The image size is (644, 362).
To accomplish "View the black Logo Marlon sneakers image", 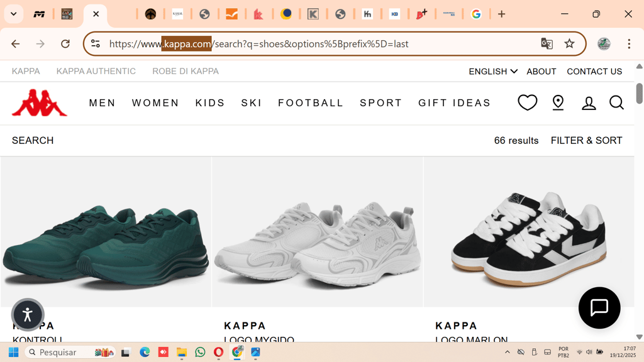I will point(529,232).
